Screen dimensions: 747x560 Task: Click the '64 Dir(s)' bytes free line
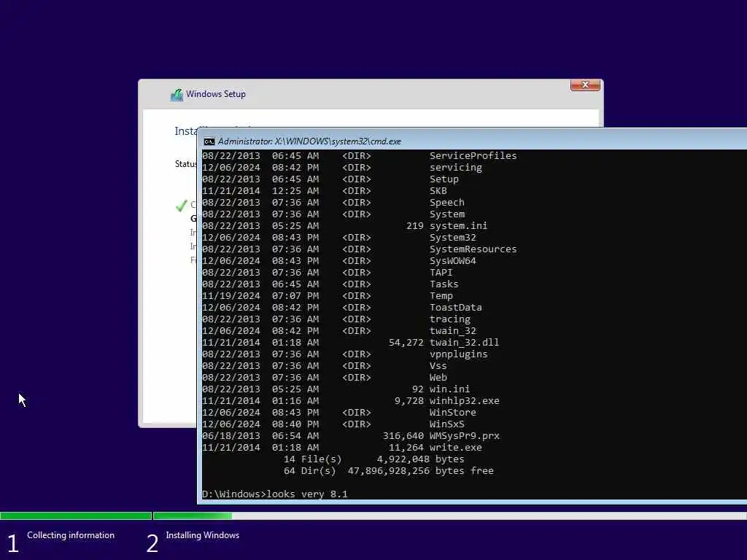pos(388,471)
